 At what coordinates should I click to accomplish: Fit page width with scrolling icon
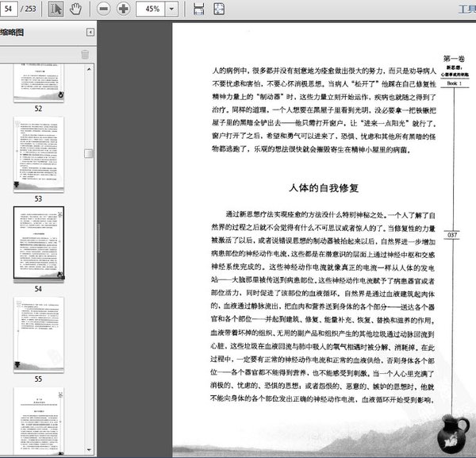click(199, 9)
